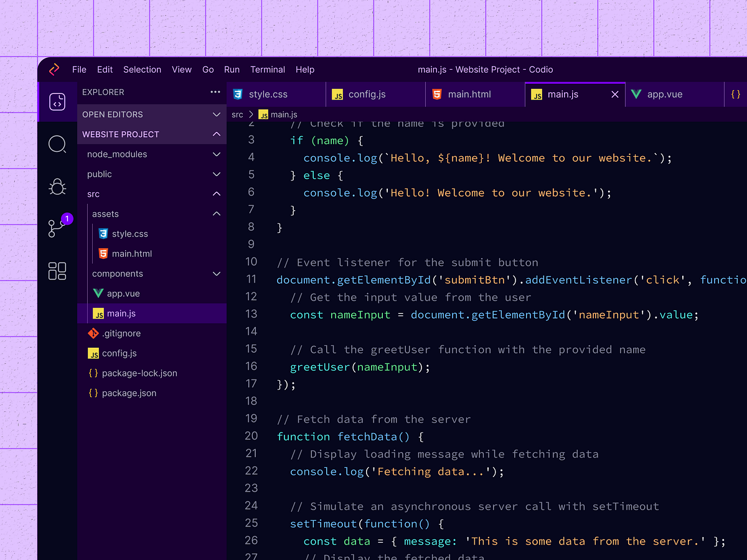
Task: Open Source Control view showing one change
Action: click(57, 227)
